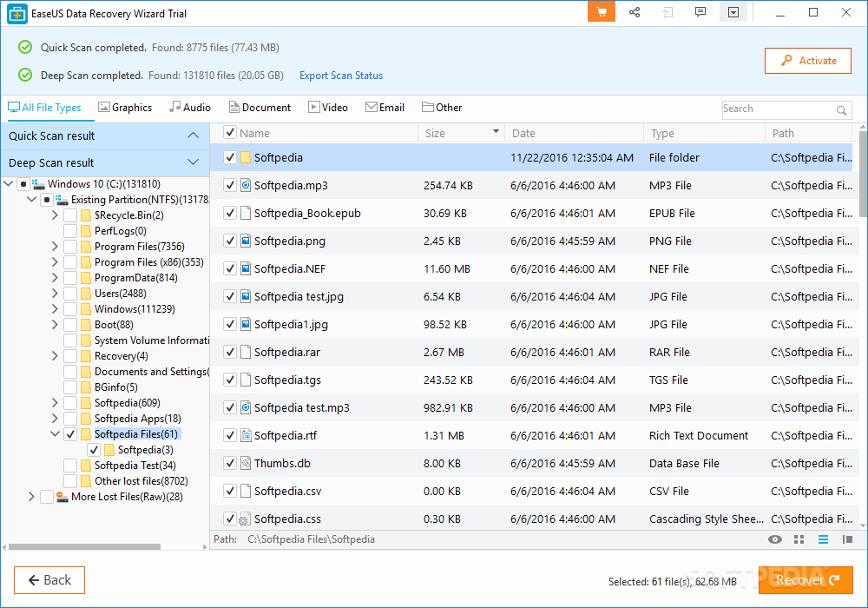Switch to the Email tab
Screen dimensions: 868x608
pos(385,108)
